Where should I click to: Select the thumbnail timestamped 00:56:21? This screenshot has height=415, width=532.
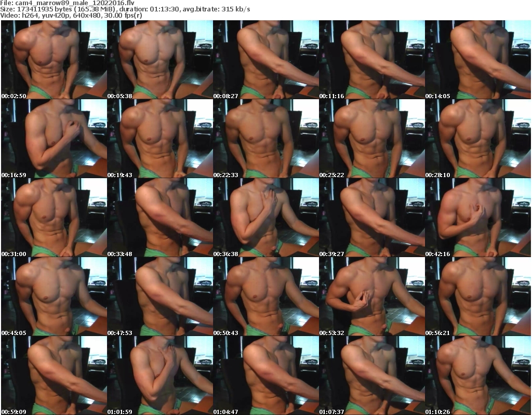[x=478, y=297]
